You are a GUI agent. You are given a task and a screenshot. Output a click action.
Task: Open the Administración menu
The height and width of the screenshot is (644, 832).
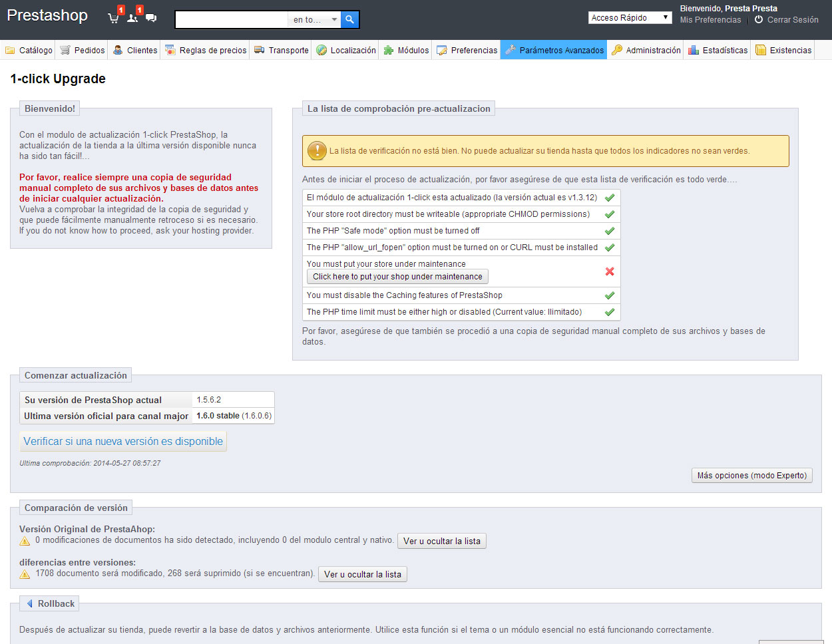646,50
